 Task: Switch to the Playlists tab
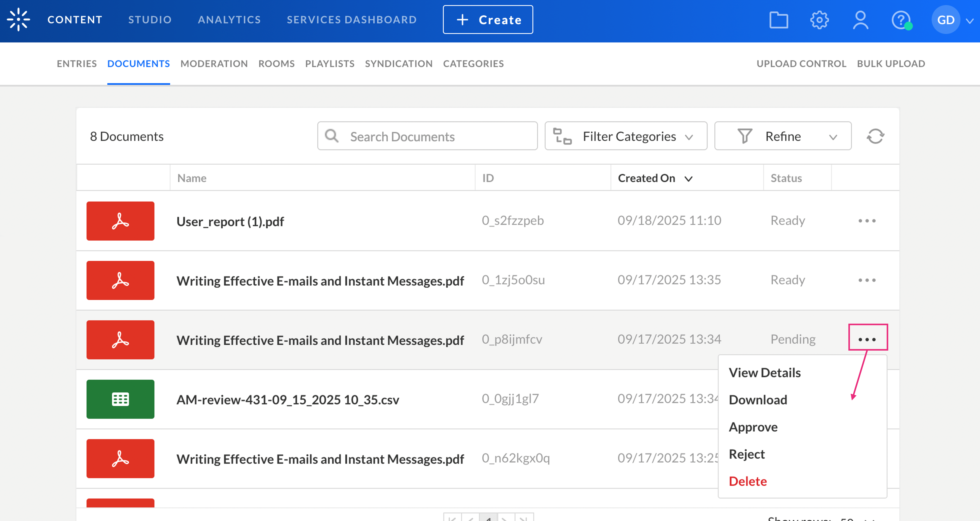329,63
